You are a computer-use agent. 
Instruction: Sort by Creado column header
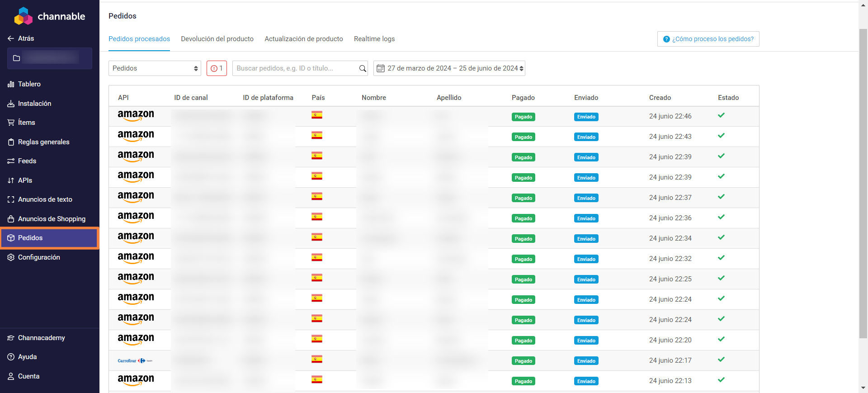[x=660, y=98]
